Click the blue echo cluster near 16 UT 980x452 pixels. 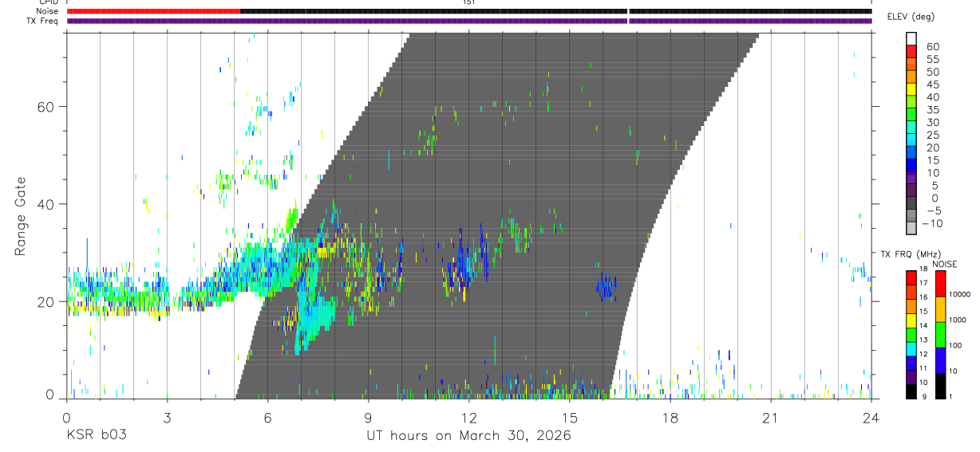pos(607,286)
